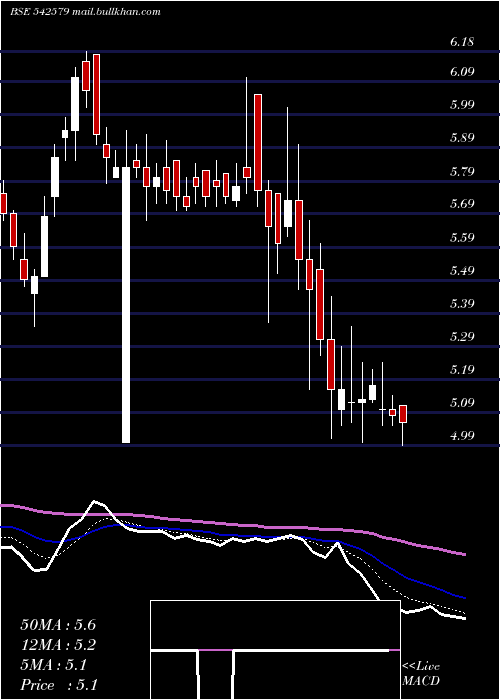Click the 5.69 price level label
The width and height of the screenshot is (500, 700).
point(462,204)
